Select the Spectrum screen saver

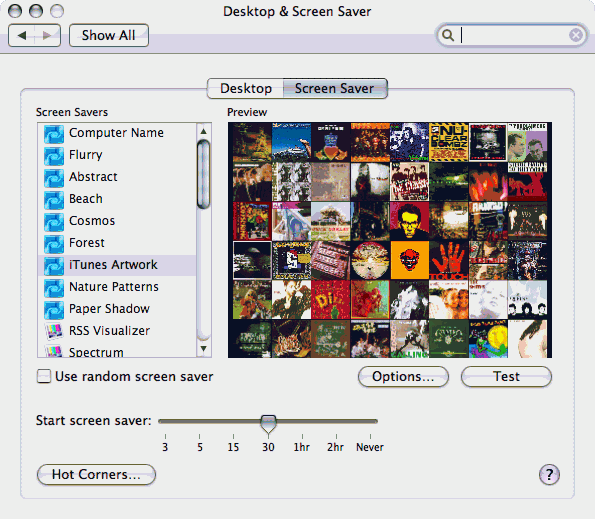[x=117, y=351]
